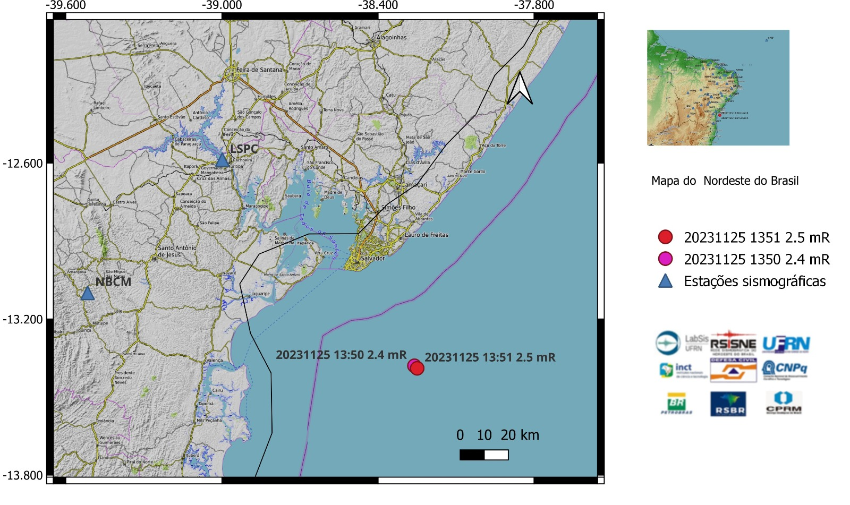Click the CNPq logo
This screenshot has width=850, height=505.
[786, 370]
